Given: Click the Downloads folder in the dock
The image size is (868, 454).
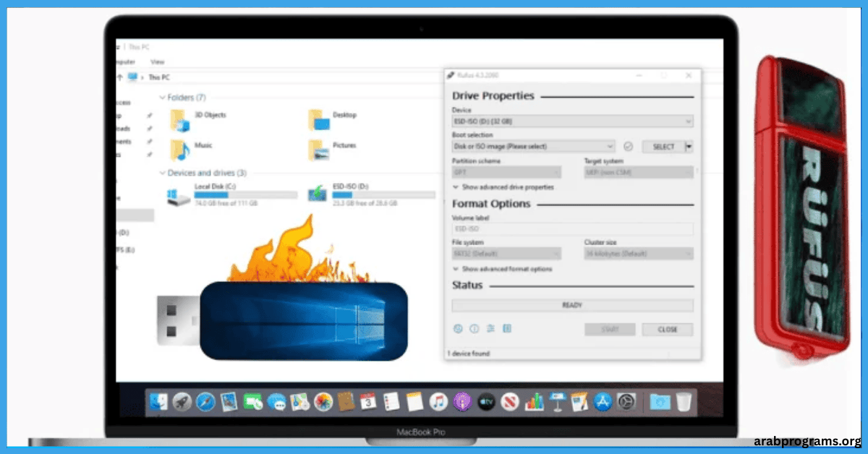Looking at the screenshot, I should pos(659,402).
